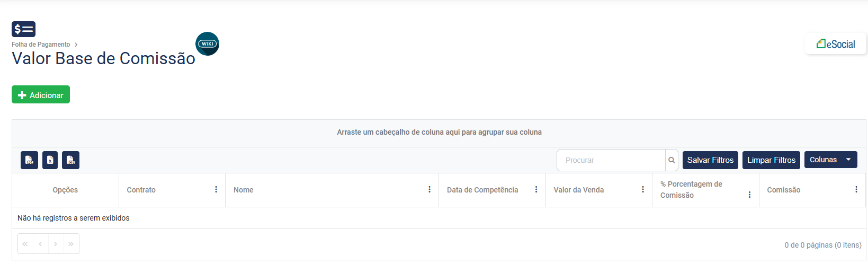This screenshot has height=263, width=868.
Task: Go to the last page of results
Action: click(x=71, y=244)
